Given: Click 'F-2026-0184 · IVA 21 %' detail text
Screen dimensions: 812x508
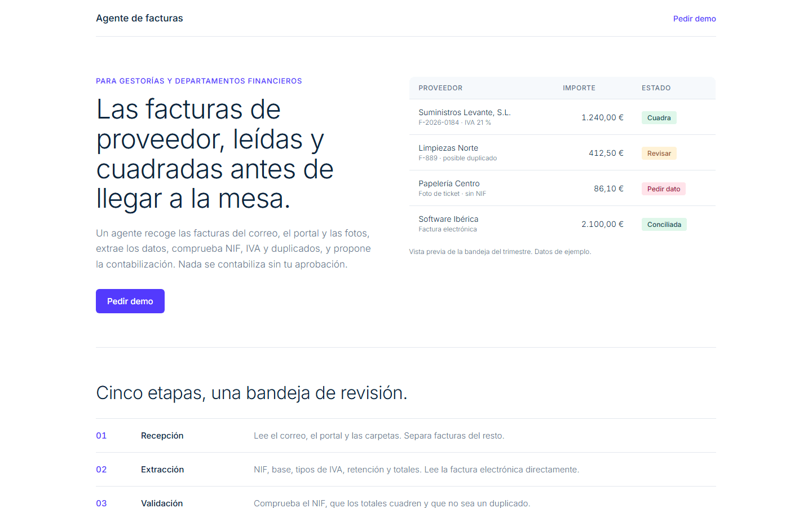Looking at the screenshot, I should [x=454, y=122].
